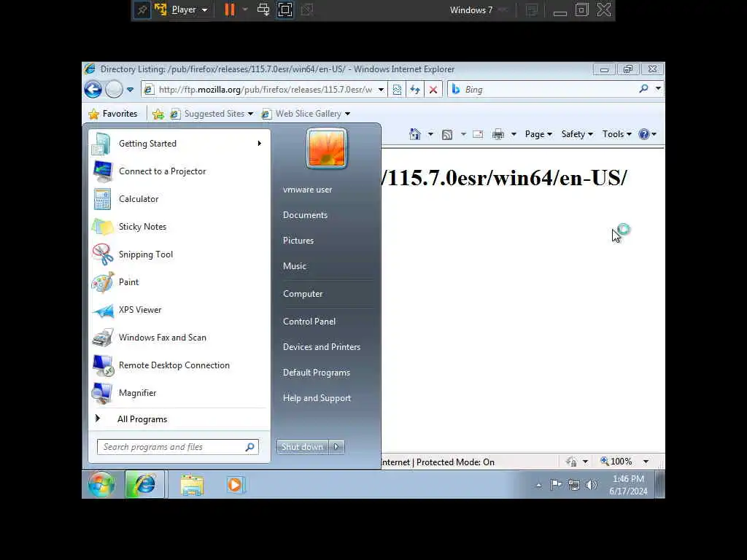Screen dimensions: 747x560
Task: Click the send Ctrl+Alt+Del icon in VMware bar
Action: point(263,9)
